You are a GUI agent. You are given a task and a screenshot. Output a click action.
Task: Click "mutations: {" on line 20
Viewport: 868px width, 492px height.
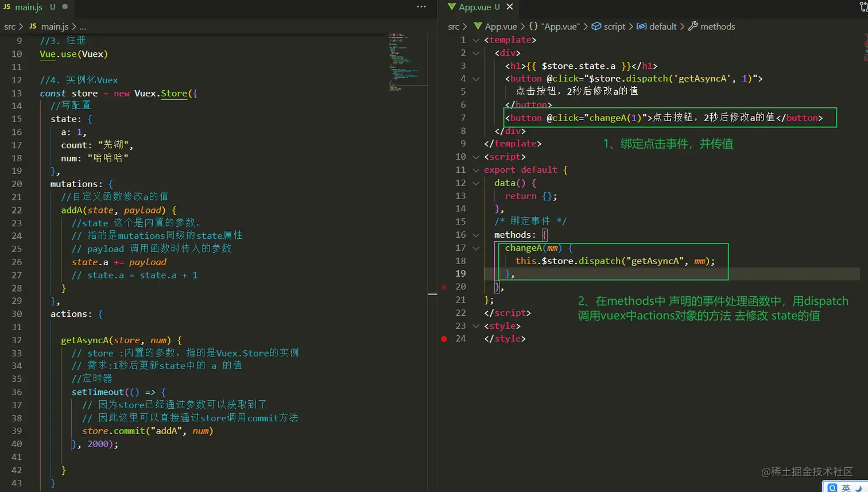(x=82, y=184)
